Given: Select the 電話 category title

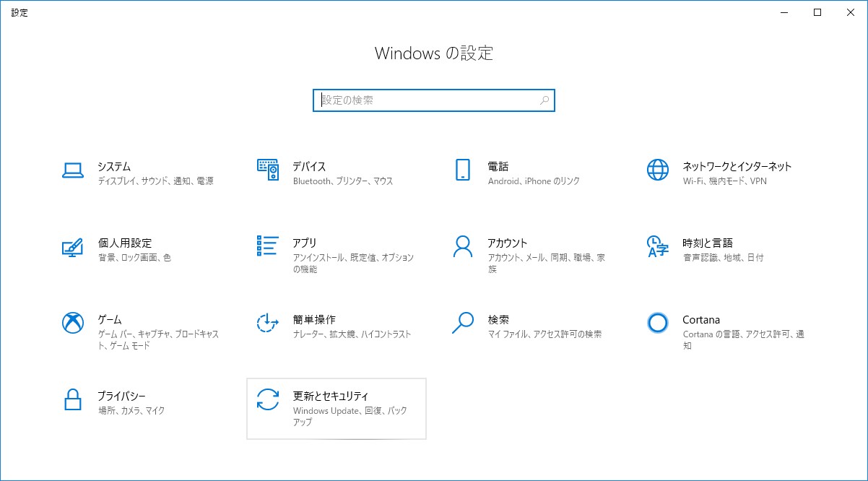Looking at the screenshot, I should tap(498, 166).
